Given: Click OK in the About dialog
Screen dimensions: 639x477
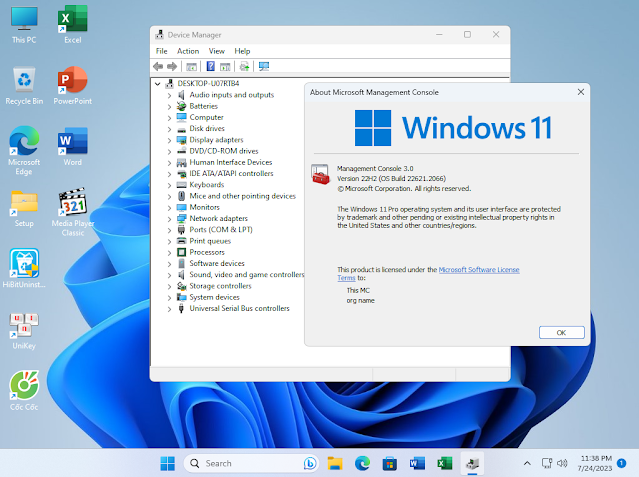Looking at the screenshot, I should point(561,332).
